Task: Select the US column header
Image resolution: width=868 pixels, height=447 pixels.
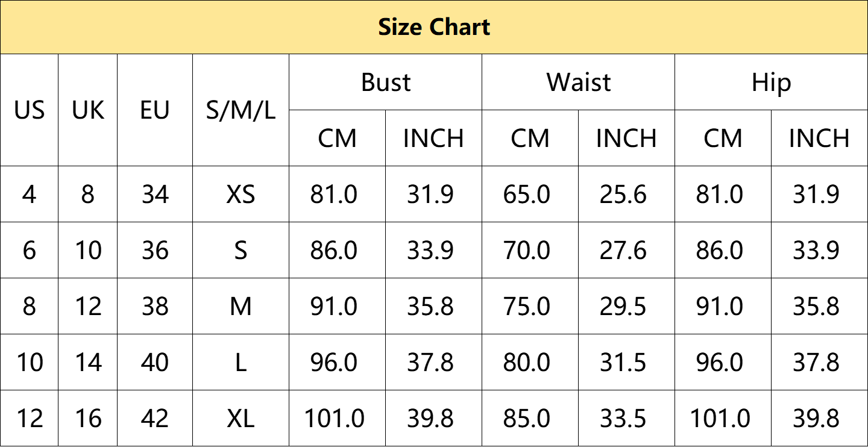Action: point(30,110)
